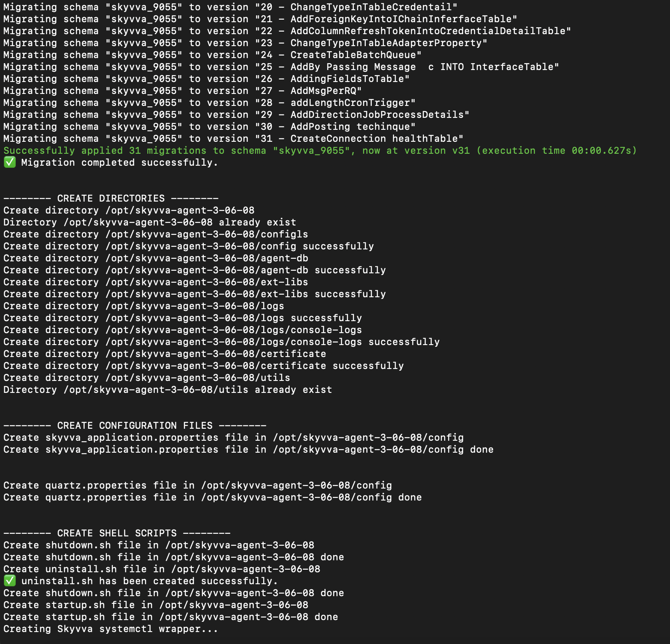Click the 'Directory utils already exist' line
This screenshot has height=644, width=670.
(168, 389)
